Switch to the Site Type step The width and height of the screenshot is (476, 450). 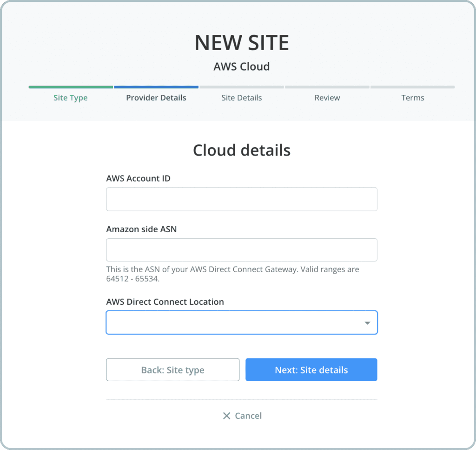70,98
